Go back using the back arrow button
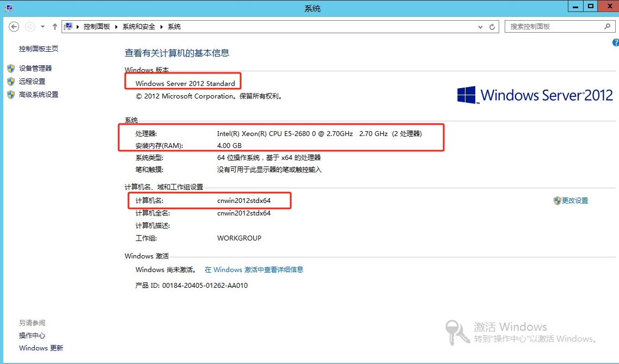The width and height of the screenshot is (619, 364). pos(14,27)
